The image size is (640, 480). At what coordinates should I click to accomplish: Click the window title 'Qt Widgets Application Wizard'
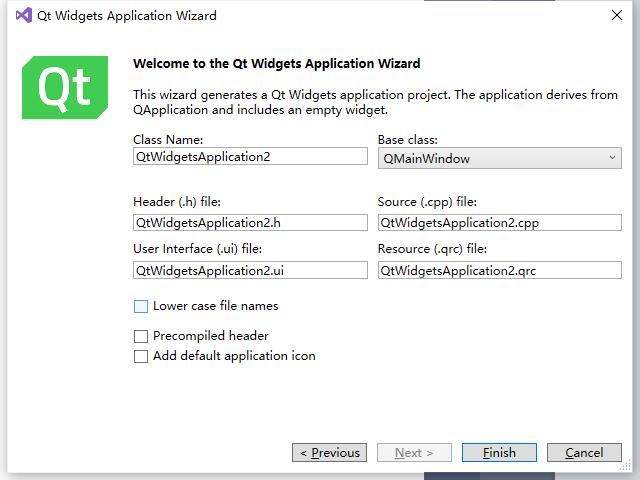[127, 16]
